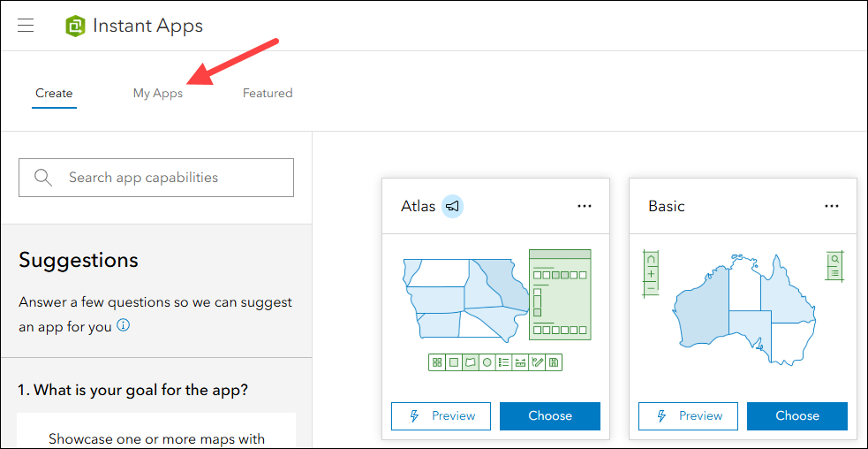Click the megaphone icon next to Atlas
Screen dimensions: 868x449
click(x=452, y=206)
